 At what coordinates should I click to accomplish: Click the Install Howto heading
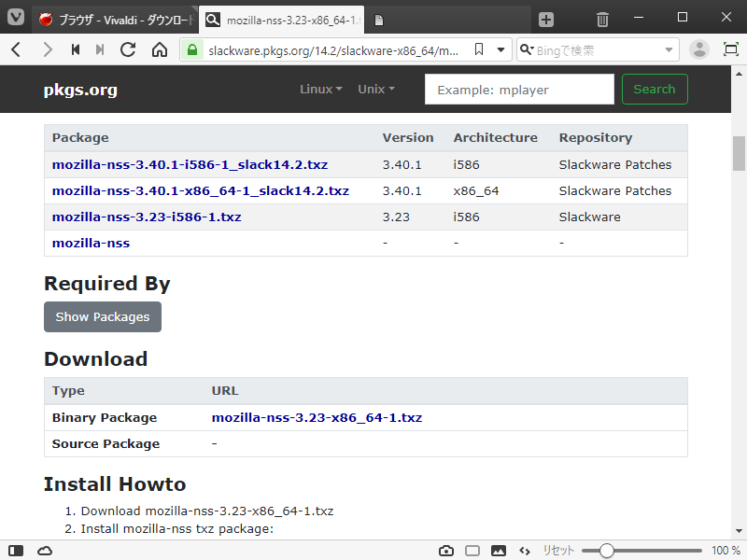point(115,483)
